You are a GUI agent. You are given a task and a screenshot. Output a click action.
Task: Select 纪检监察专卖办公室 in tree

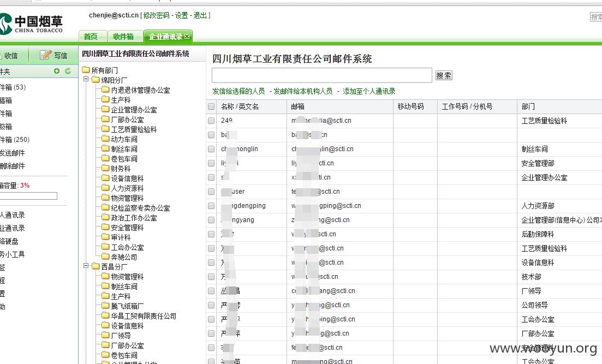point(140,208)
